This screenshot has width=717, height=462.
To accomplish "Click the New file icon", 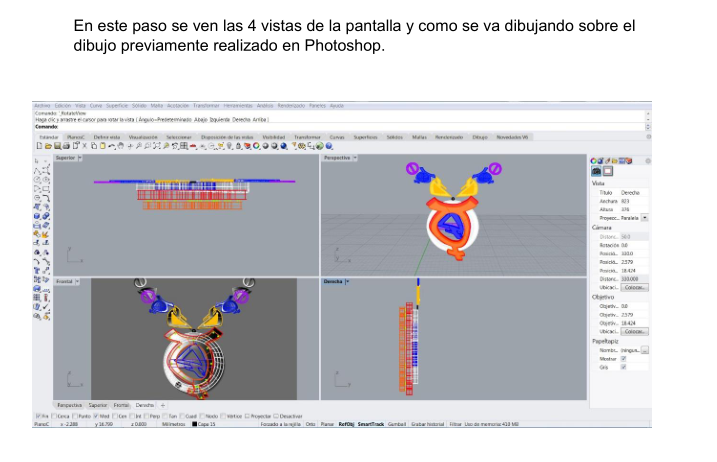I will [x=39, y=146].
